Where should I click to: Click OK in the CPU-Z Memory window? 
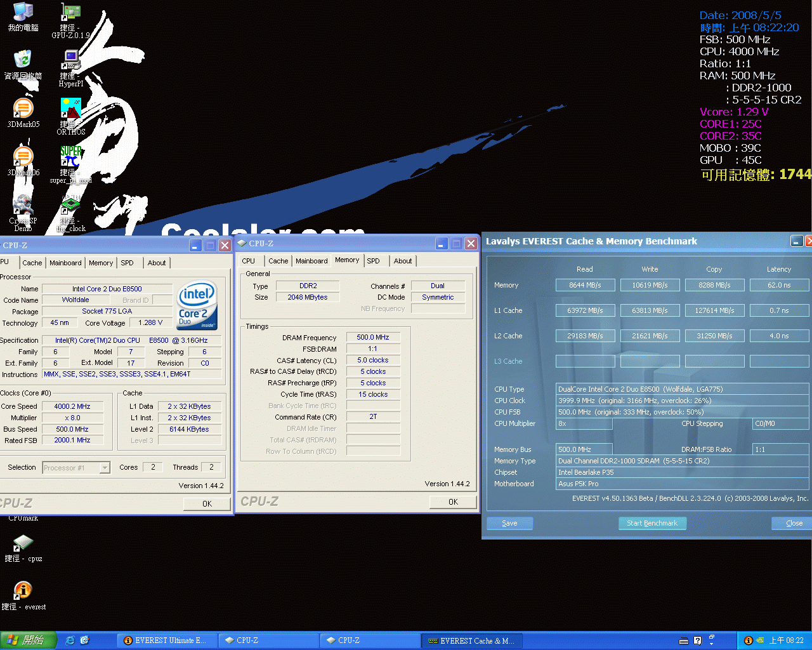coord(453,502)
